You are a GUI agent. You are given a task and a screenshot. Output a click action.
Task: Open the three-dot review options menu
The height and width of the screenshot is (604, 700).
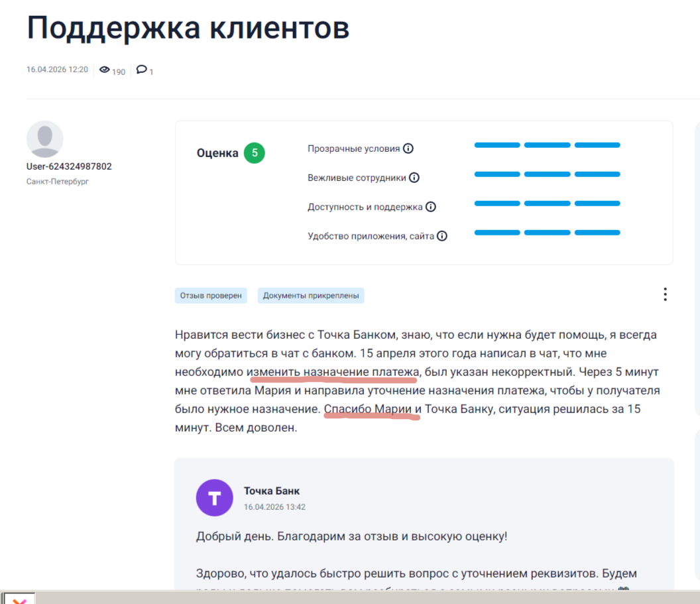pyautogui.click(x=665, y=294)
